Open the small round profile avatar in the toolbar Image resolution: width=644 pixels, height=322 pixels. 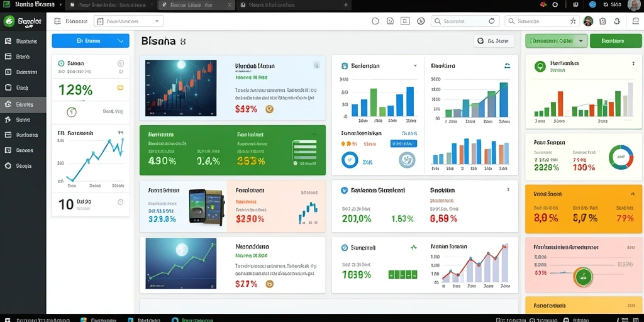click(x=588, y=21)
